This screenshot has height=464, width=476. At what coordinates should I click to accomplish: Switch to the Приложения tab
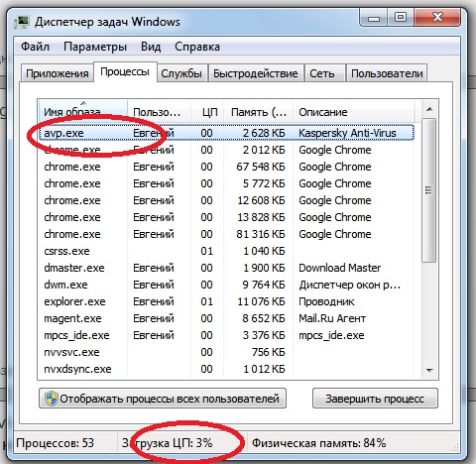click(x=57, y=73)
